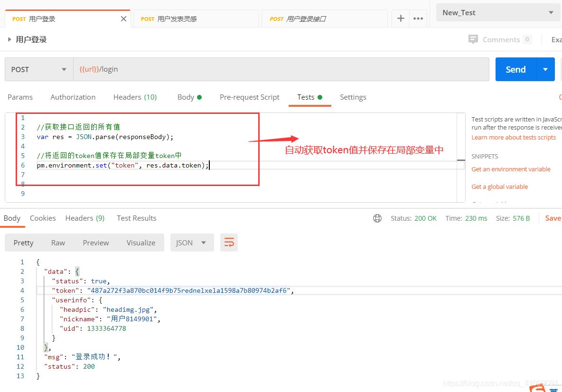Click the globe network icon near Status
The width and height of the screenshot is (562, 392).
[377, 218]
